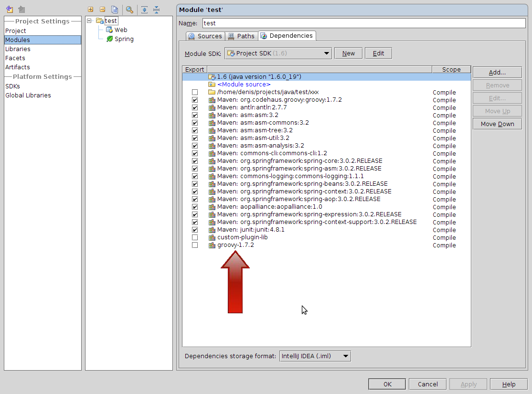The image size is (532, 394).
Task: Click the Add... dependency button
Action: tap(497, 72)
